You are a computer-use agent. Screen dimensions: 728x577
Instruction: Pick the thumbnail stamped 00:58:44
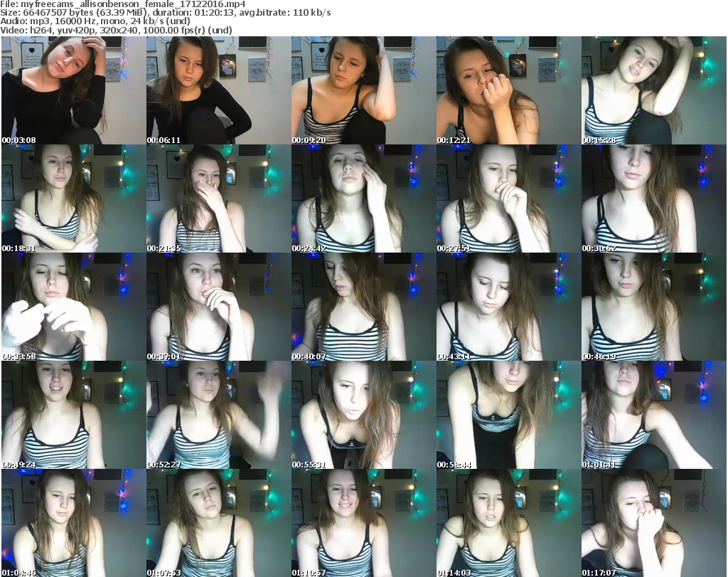[508, 415]
